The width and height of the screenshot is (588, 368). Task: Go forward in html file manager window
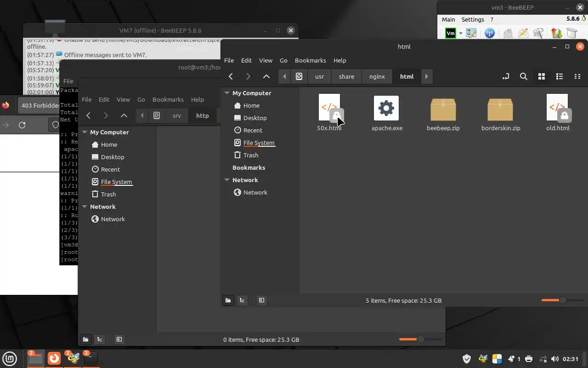248,76
